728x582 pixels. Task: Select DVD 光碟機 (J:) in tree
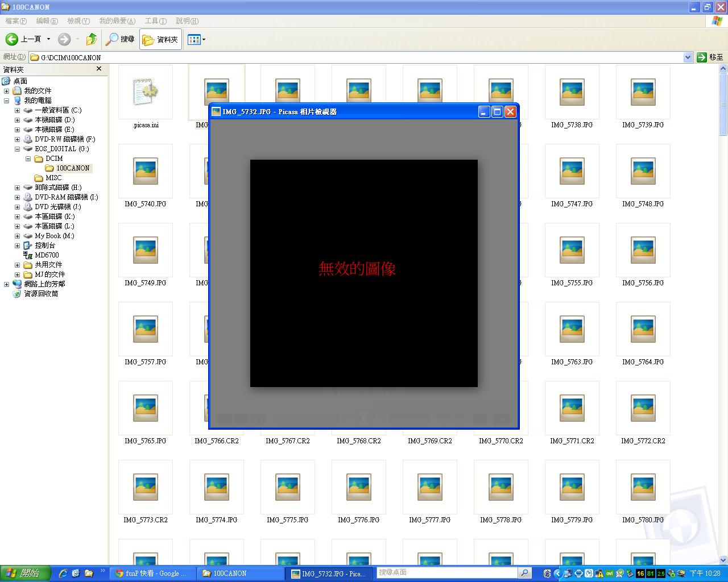tap(58, 207)
